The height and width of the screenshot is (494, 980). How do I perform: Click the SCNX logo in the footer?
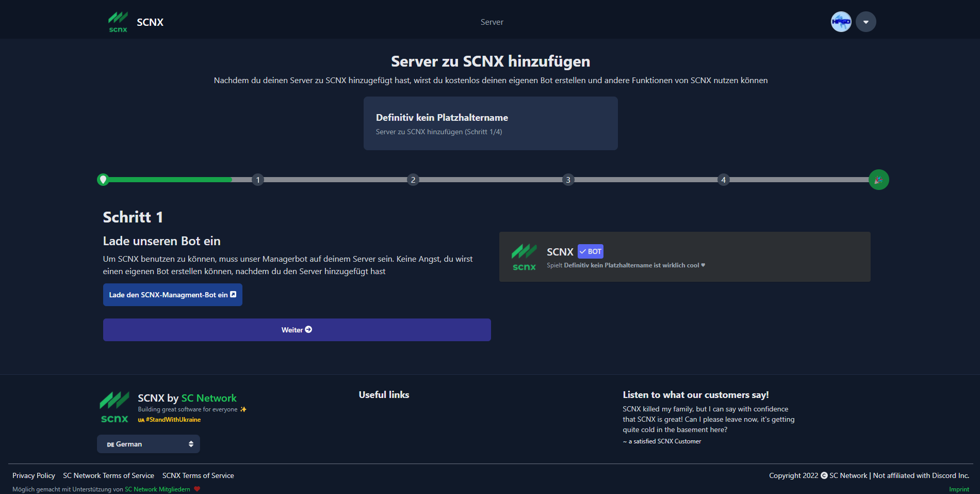pyautogui.click(x=115, y=407)
